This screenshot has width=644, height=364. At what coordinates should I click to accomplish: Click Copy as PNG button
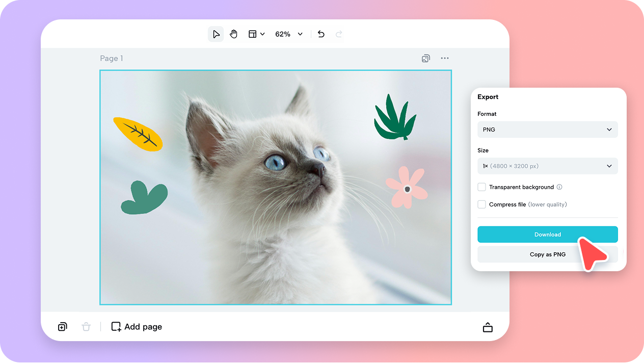click(548, 254)
